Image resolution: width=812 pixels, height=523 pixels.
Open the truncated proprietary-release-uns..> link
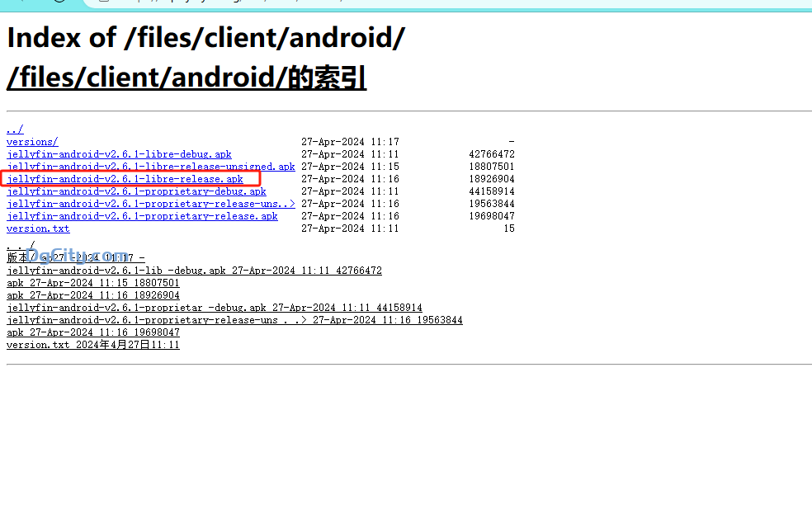point(150,204)
